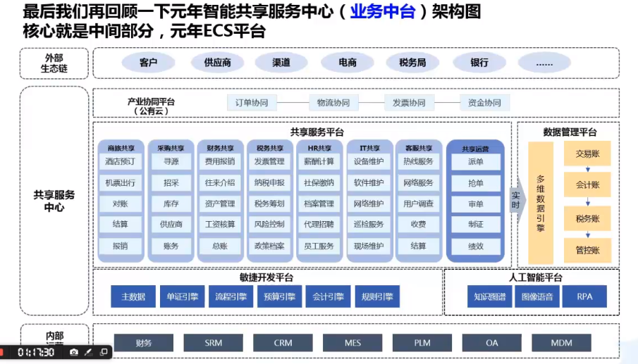Viewport: 638px width, 364px height.
Task: Click the 单证引擎 blue block
Action: click(x=183, y=296)
